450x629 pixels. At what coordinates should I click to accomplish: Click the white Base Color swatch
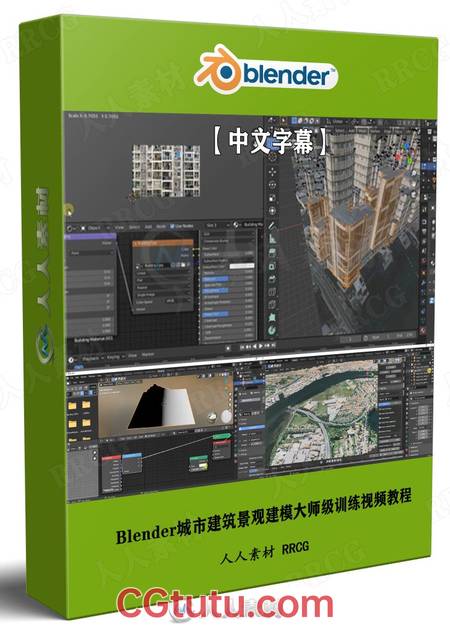point(241,266)
